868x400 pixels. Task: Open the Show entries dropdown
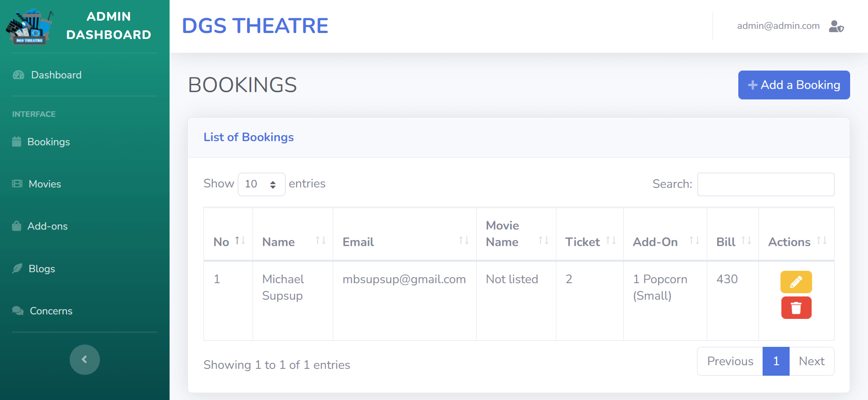click(261, 184)
